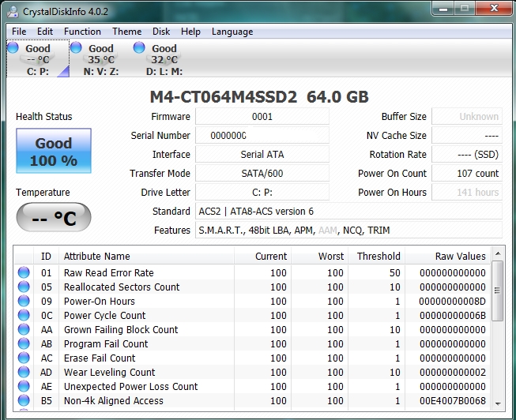Screen dimensions: 516x420
Task: Click the Rotation Rate (SSD) field
Action: (x=467, y=154)
